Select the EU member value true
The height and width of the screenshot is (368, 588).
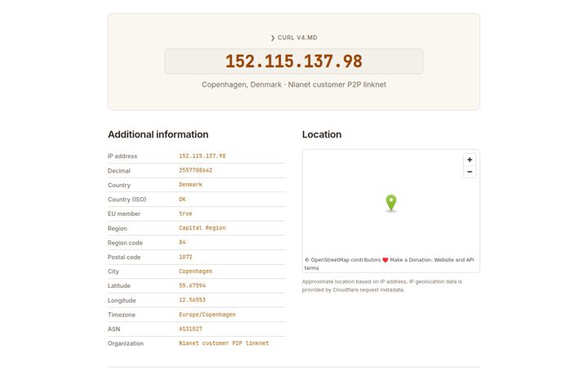click(185, 213)
